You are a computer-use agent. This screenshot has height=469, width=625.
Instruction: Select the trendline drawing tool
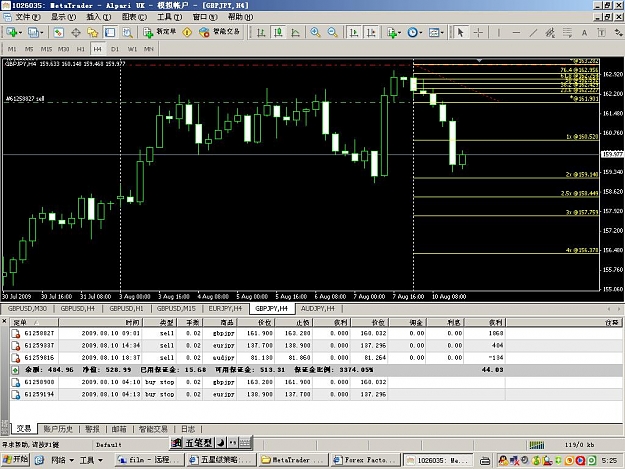(x=533, y=32)
